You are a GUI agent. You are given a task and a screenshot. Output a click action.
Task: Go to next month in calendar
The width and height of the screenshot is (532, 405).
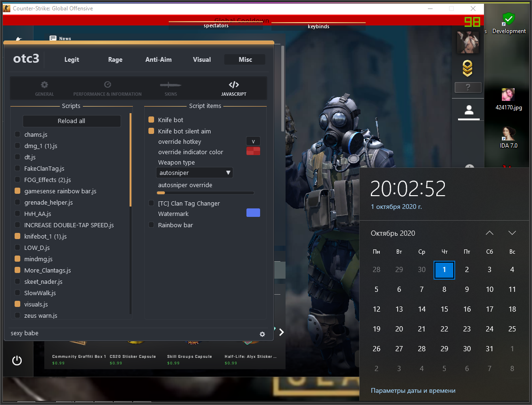[x=512, y=233]
